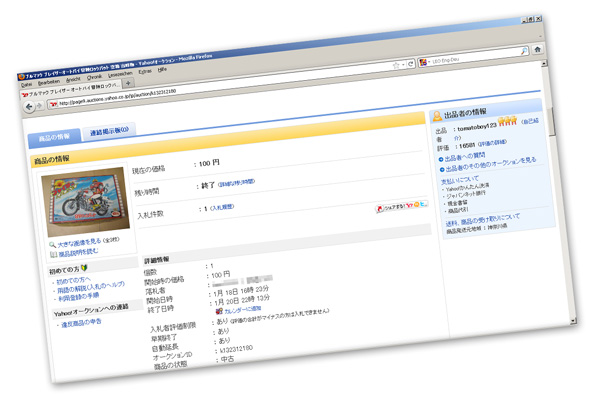
Task: Go back using Firefox back arrow
Action: [29, 107]
